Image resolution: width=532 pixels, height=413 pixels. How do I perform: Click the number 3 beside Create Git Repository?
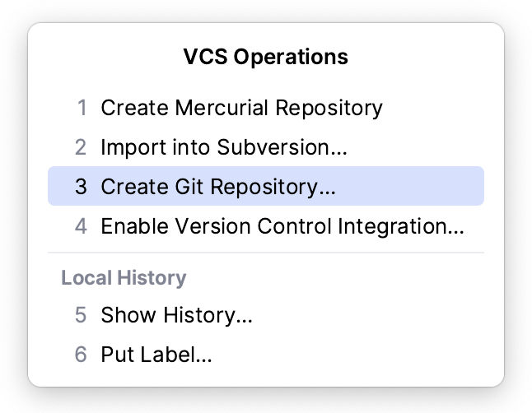pyautogui.click(x=81, y=187)
